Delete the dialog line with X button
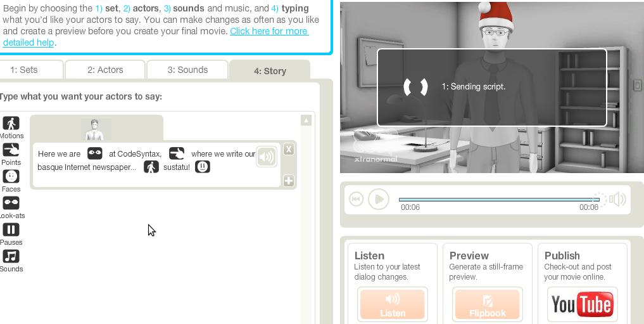Viewport: 644px width, 324px height. coord(289,149)
